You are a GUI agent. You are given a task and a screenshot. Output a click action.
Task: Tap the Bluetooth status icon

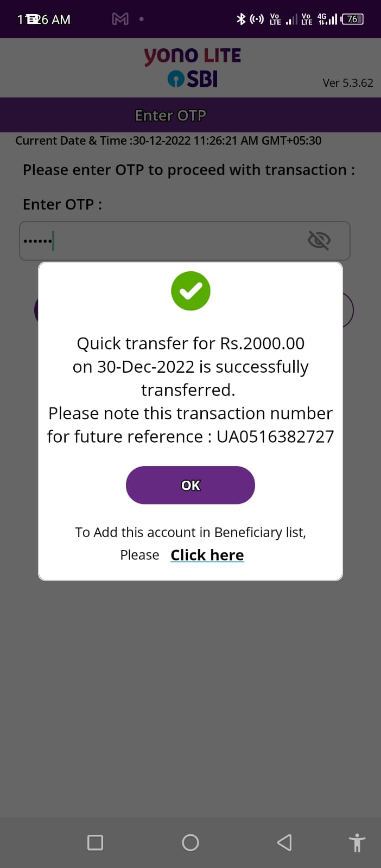pyautogui.click(x=241, y=19)
